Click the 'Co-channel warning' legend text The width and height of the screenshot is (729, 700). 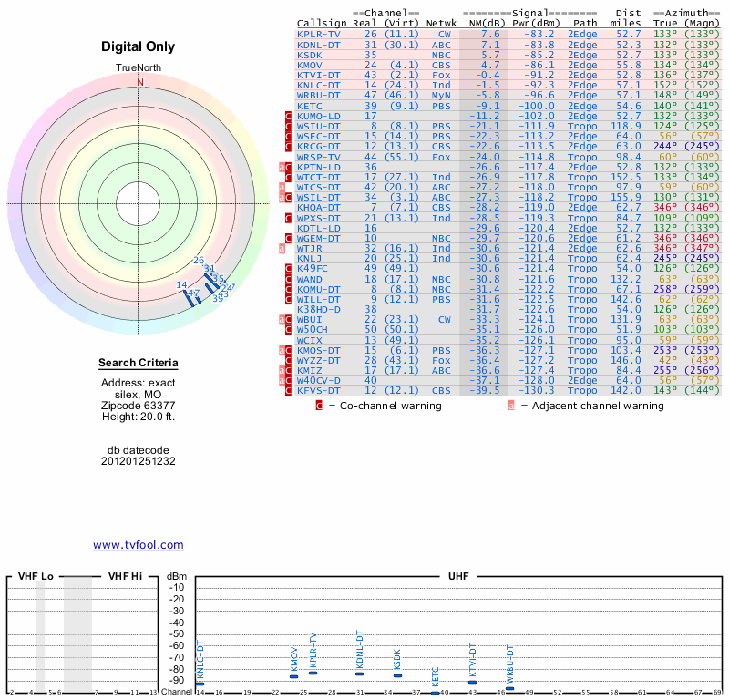[391, 406]
